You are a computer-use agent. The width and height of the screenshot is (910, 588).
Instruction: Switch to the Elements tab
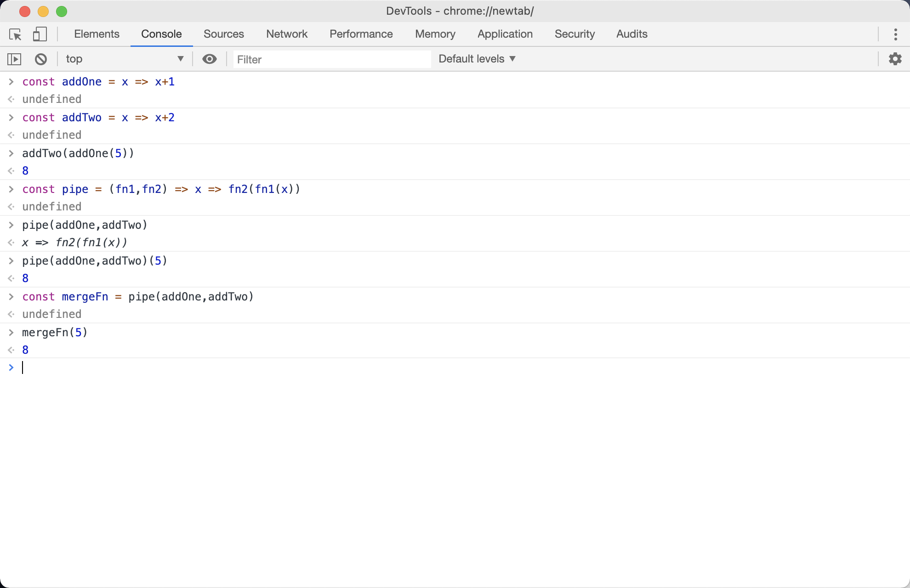click(x=97, y=34)
